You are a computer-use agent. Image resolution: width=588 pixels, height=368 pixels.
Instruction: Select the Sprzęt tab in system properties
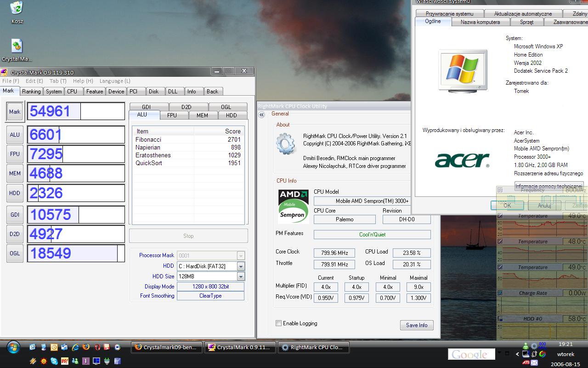pos(526,22)
